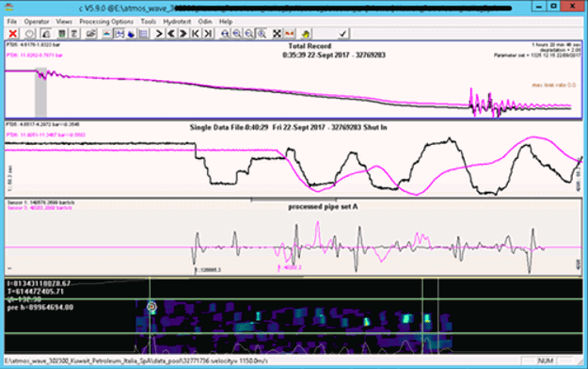The image size is (588, 369).
Task: Click the grey selection band in Total Record
Action: (x=40, y=92)
